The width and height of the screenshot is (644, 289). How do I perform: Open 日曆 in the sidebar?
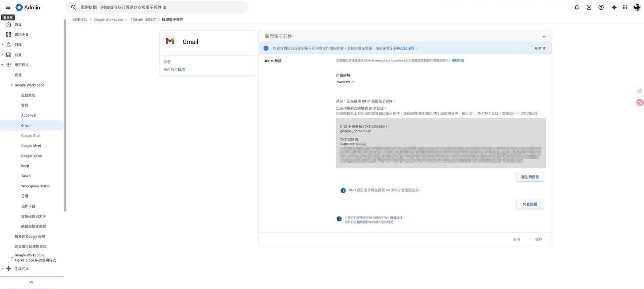tap(25, 196)
